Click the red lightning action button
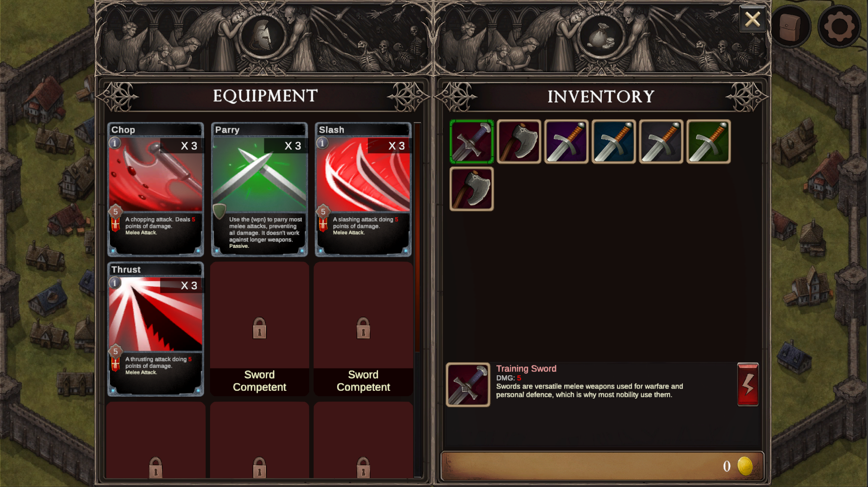Viewport: 868px width, 487px height. pyautogui.click(x=748, y=385)
